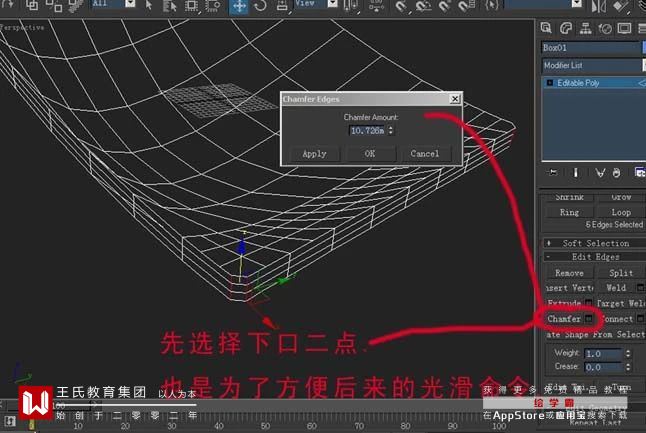Click the Remove edge button
Viewport: 646px width, 433px height.
coord(569,273)
